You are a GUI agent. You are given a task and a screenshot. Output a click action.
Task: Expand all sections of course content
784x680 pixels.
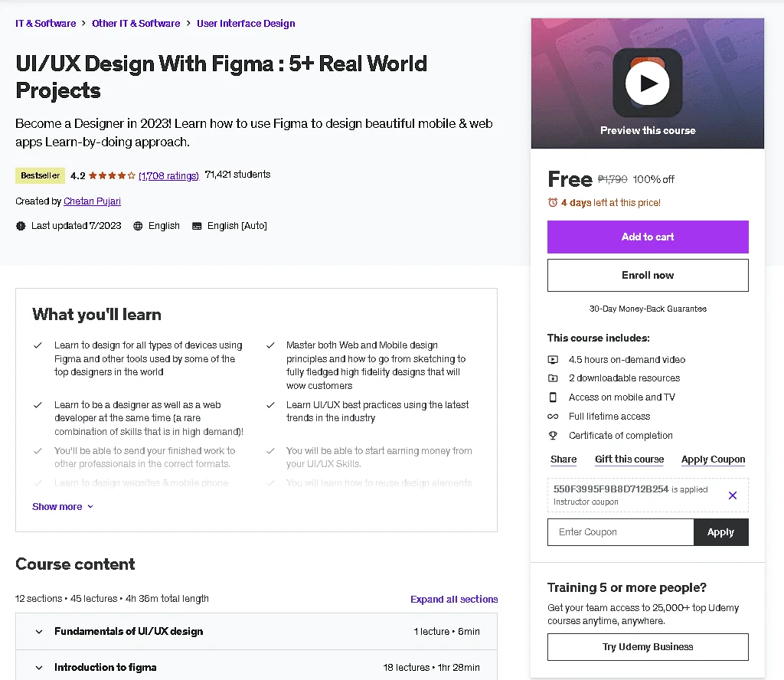pyautogui.click(x=454, y=599)
